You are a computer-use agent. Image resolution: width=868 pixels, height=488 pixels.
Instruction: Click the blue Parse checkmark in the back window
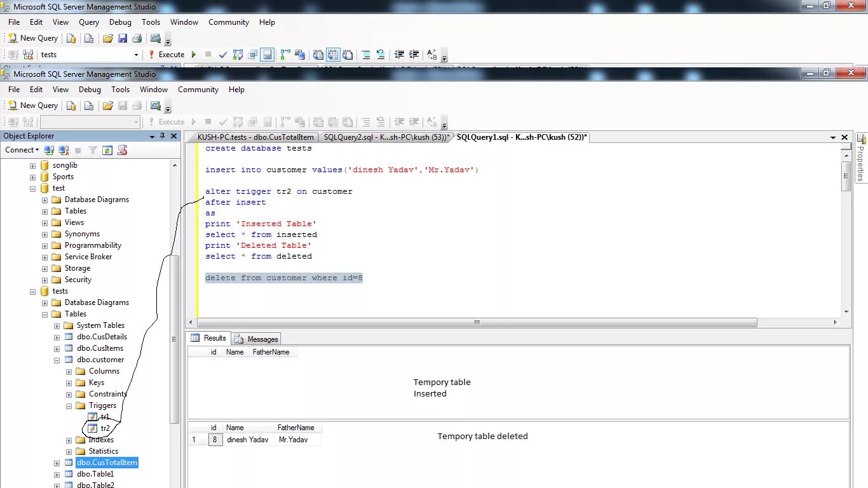pyautogui.click(x=223, y=55)
